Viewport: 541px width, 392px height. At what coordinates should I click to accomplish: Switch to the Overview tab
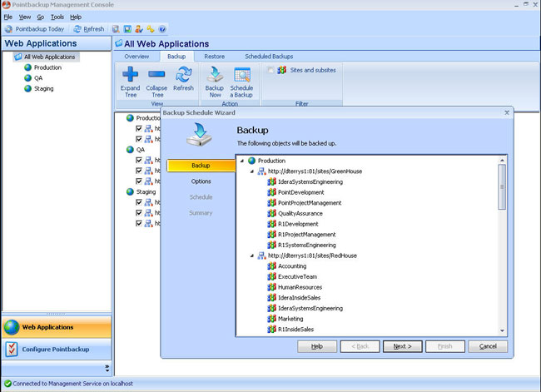coord(136,57)
